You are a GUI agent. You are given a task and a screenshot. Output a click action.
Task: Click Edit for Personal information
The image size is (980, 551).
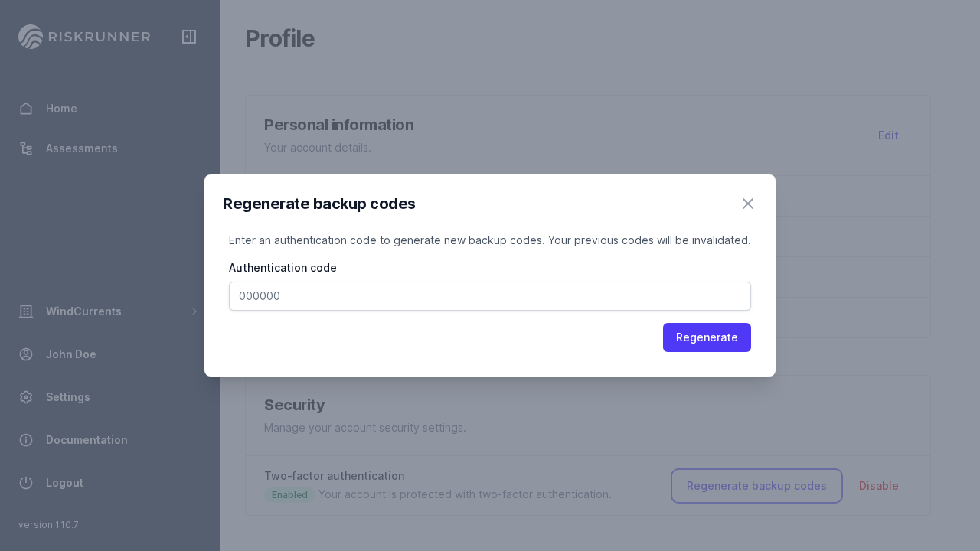pyautogui.click(x=888, y=135)
